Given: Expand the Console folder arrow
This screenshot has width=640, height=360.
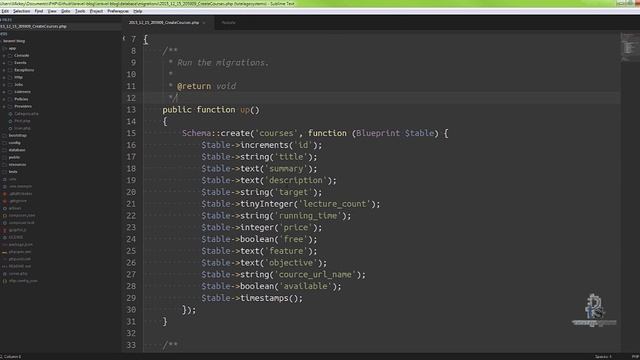Looking at the screenshot, I should tap(4, 56).
